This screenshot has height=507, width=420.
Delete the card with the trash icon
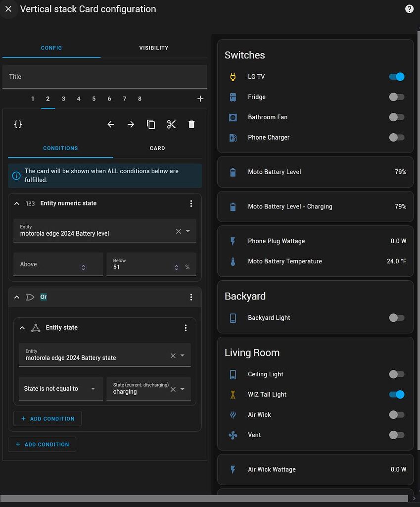[x=191, y=124]
